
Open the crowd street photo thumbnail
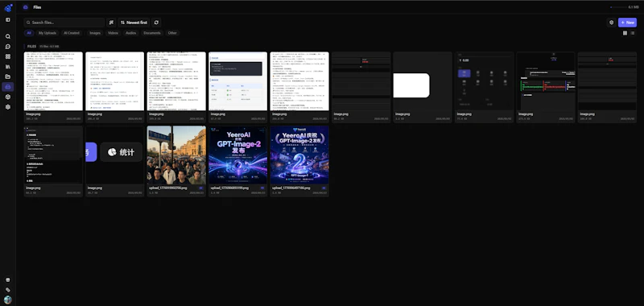coord(176,155)
